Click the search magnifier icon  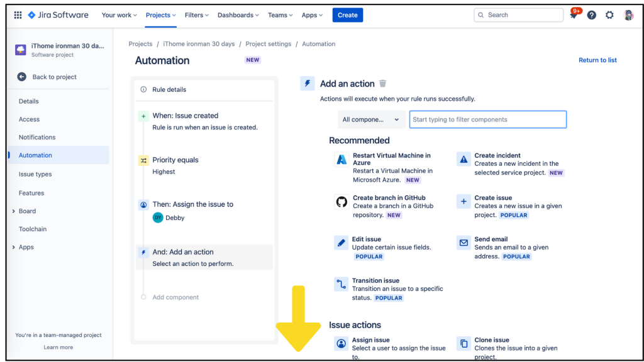coord(480,15)
